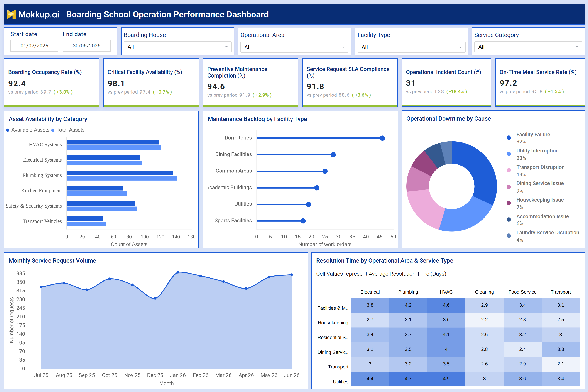
Task: Click the Sports Facilities lollipop endpoint
Action: [303, 221]
